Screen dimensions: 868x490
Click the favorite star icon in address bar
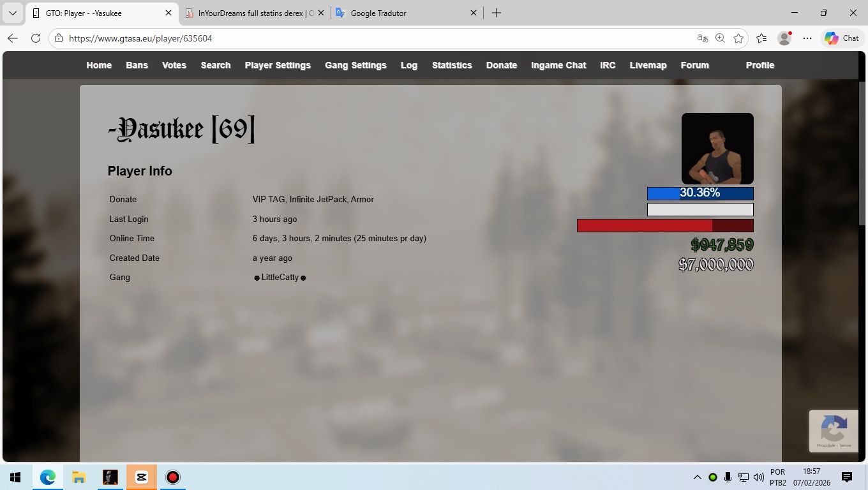738,38
